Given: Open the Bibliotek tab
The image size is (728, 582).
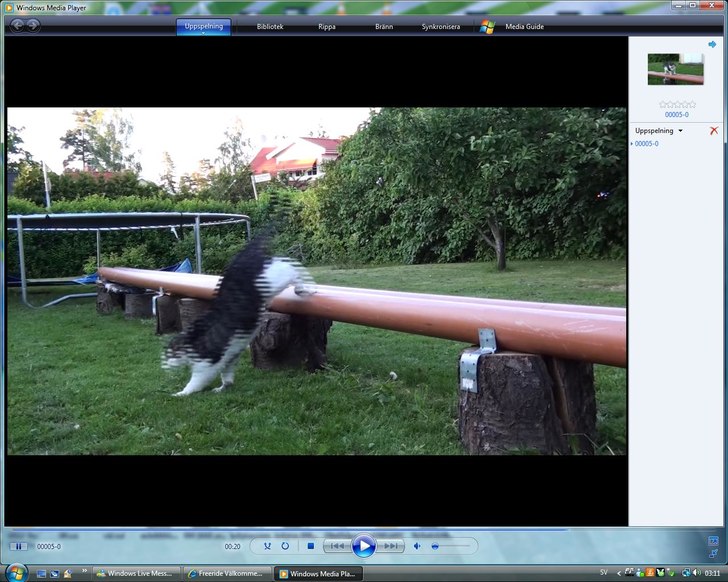Looking at the screenshot, I should tap(270, 27).
